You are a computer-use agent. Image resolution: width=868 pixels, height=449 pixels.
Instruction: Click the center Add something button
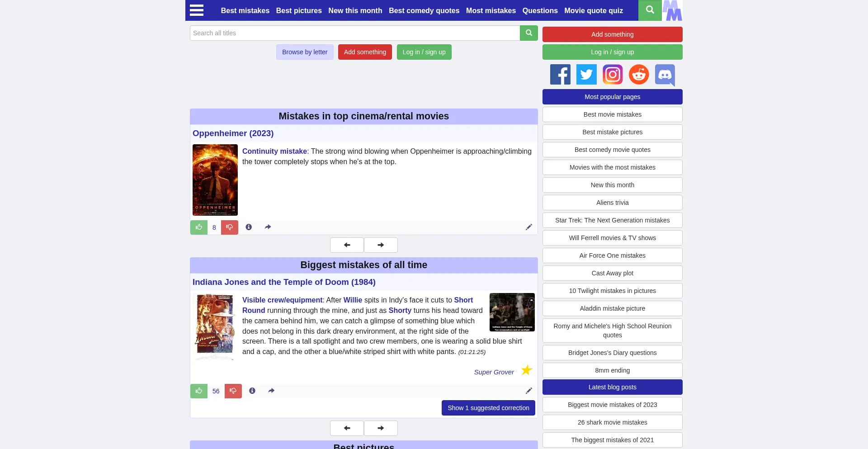365,52
